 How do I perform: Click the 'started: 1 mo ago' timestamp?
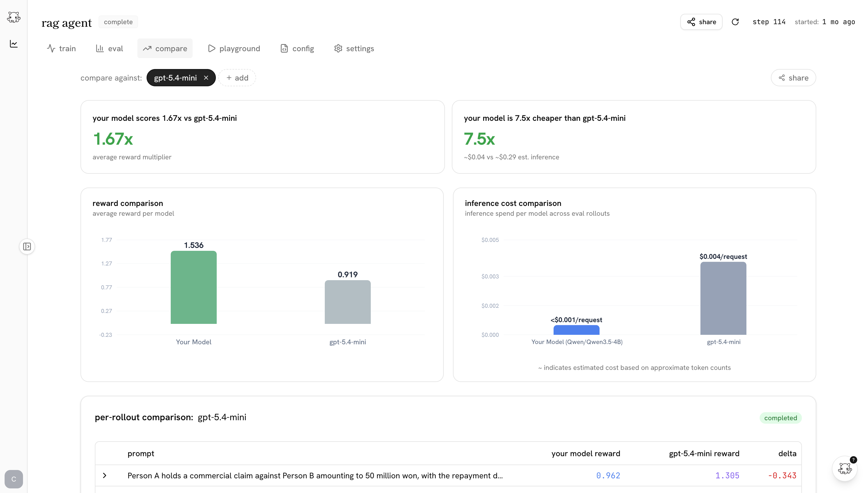pyautogui.click(x=825, y=22)
